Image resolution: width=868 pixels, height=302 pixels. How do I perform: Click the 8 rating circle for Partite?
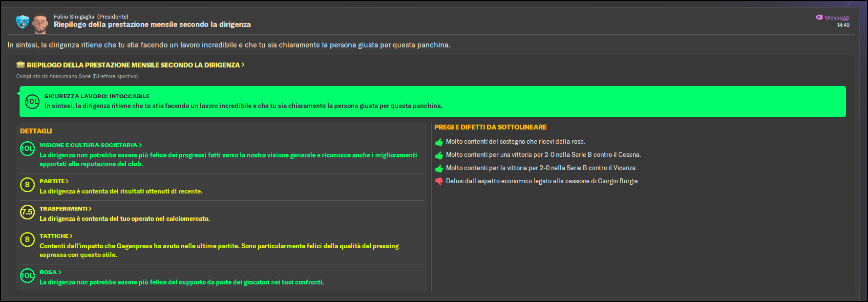pyautogui.click(x=27, y=185)
